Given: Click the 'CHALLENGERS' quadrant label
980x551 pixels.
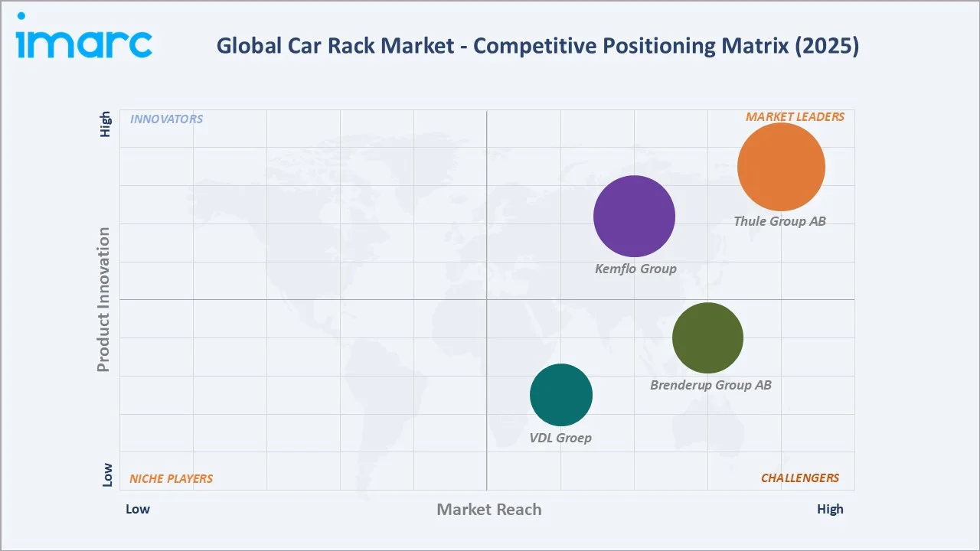Looking at the screenshot, I should pyautogui.click(x=800, y=478).
